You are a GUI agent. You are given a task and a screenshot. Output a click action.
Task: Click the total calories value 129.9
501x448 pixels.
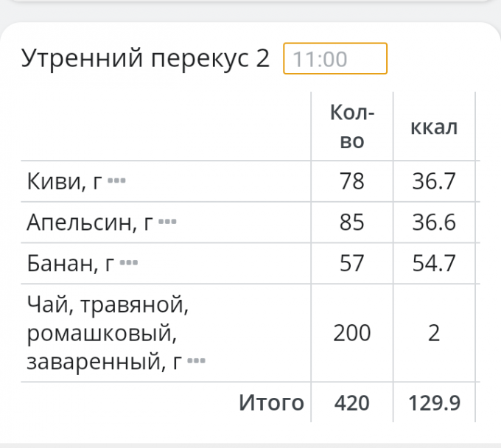[434, 403]
